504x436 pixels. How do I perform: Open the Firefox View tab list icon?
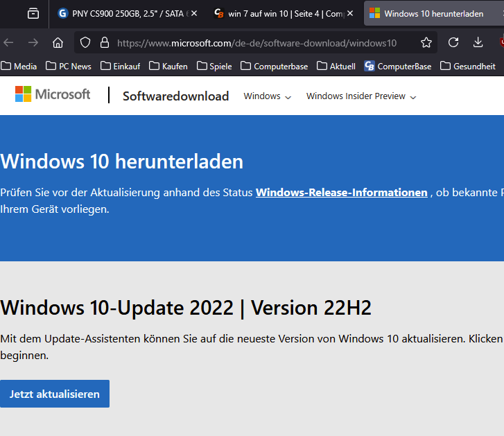coord(33,13)
